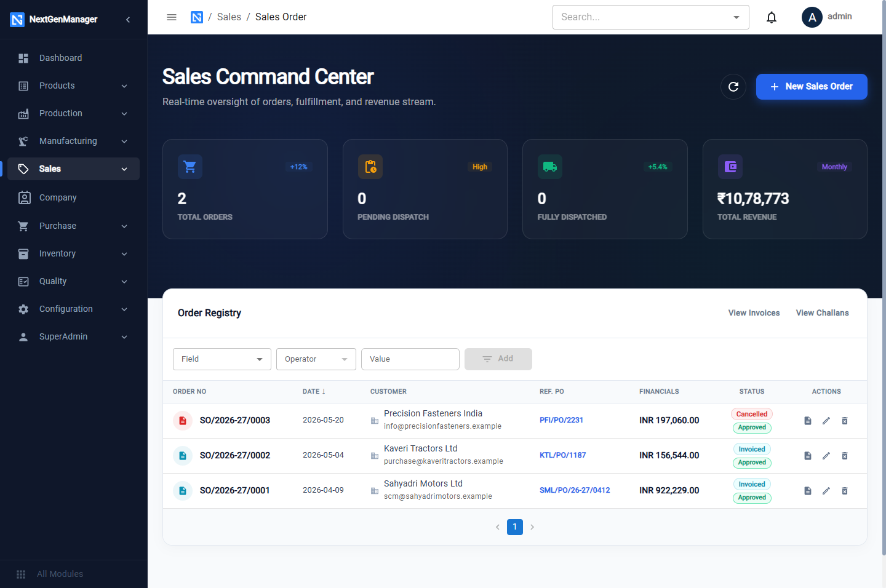Open the top Search dropdown box
The height and width of the screenshot is (588, 886).
[651, 17]
